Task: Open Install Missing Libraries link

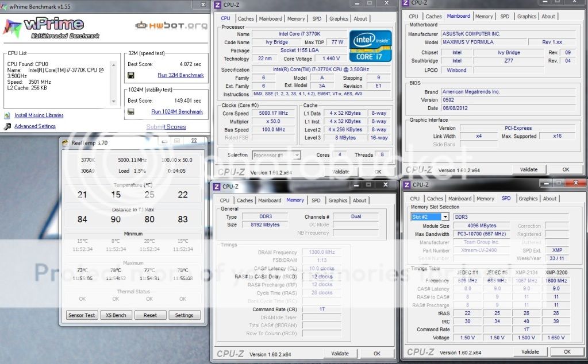Action: tap(39, 115)
